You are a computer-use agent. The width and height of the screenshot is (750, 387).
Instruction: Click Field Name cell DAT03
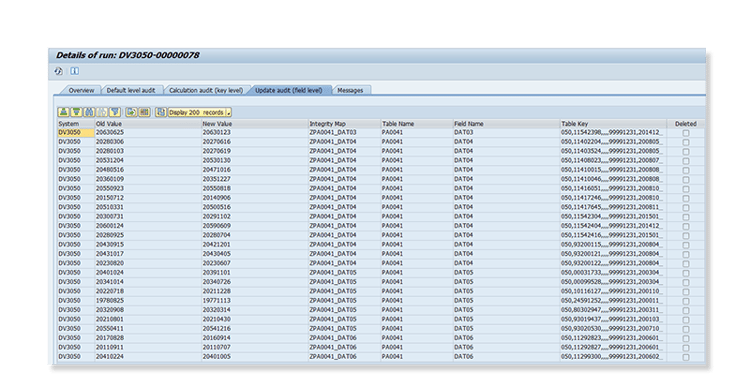click(x=506, y=133)
